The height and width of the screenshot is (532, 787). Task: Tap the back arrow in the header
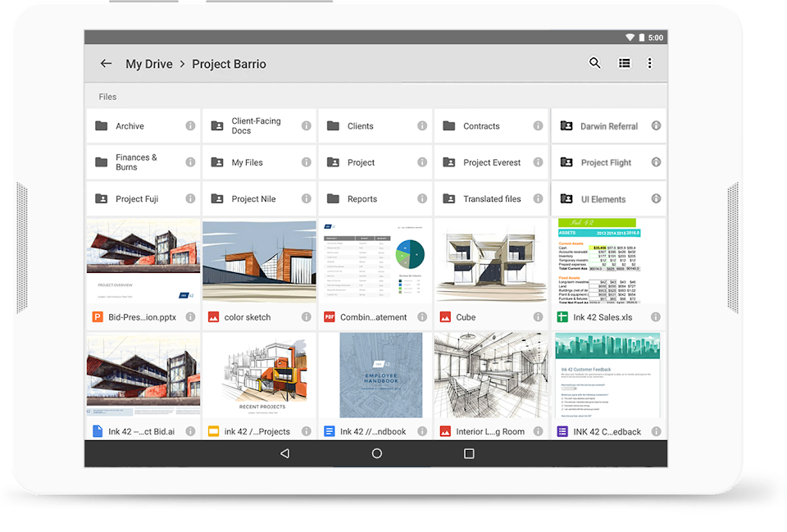click(x=106, y=64)
